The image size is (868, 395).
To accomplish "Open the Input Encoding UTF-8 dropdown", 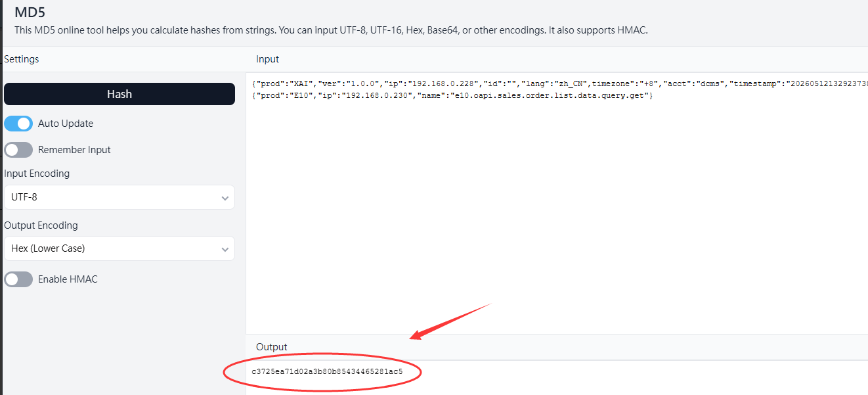I will (x=119, y=197).
